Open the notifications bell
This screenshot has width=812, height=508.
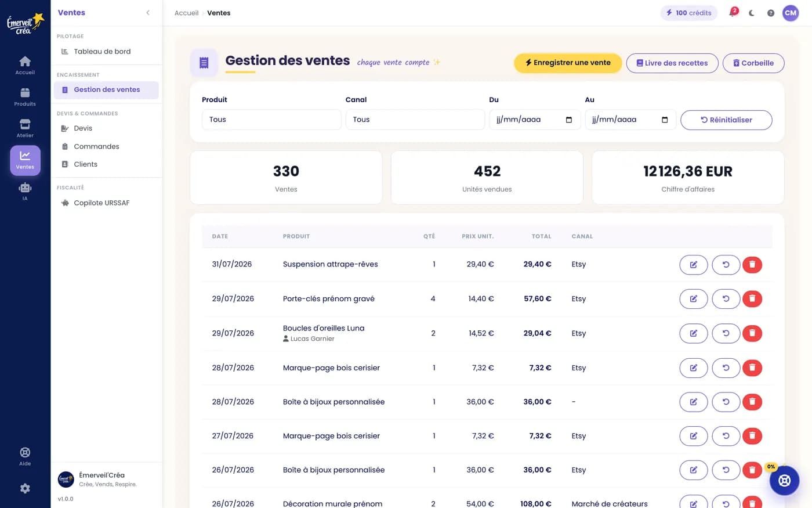point(733,13)
